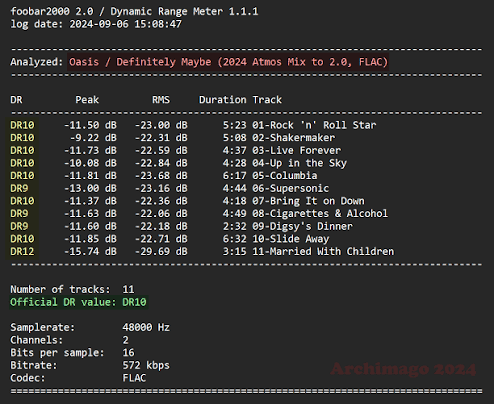Click the 572 kbps bitrate value
This screenshot has width=494, height=404.
pos(146,365)
